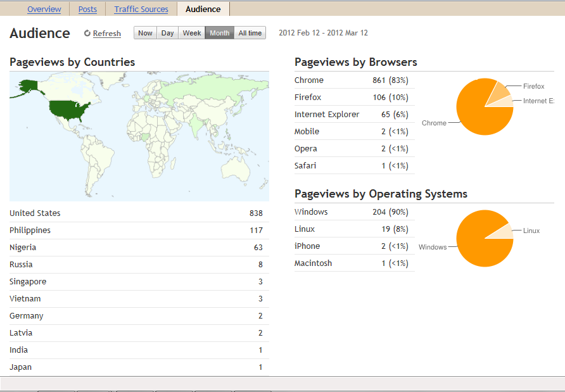This screenshot has height=392, width=565.
Task: Switch to the Posts tab
Action: [87, 9]
